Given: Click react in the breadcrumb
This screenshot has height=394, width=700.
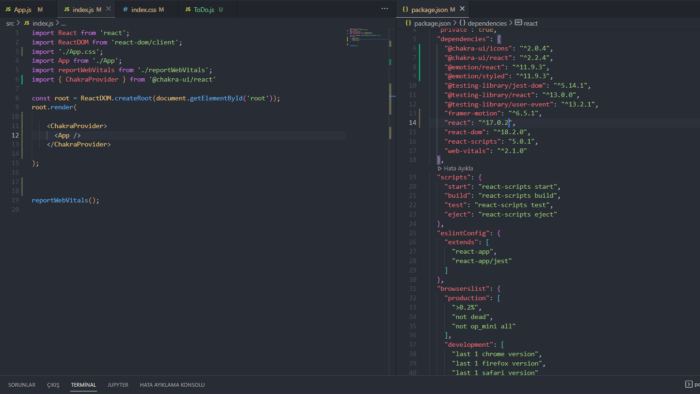Looking at the screenshot, I should [x=530, y=23].
